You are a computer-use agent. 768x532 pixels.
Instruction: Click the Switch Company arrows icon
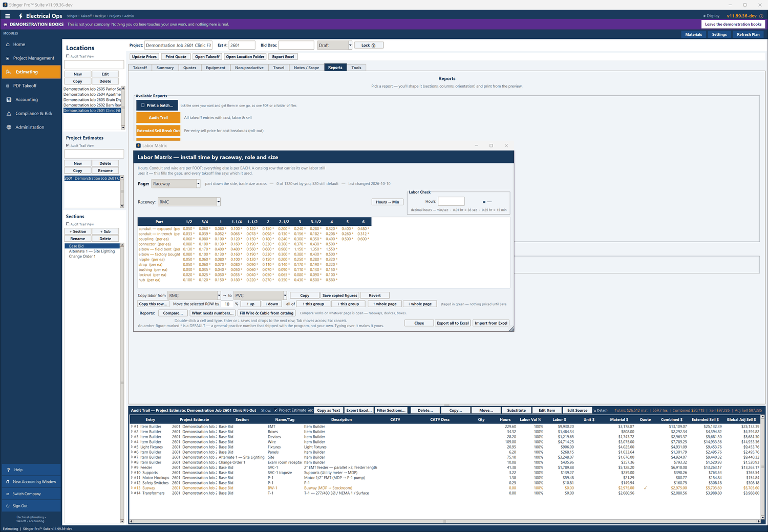tap(8, 494)
